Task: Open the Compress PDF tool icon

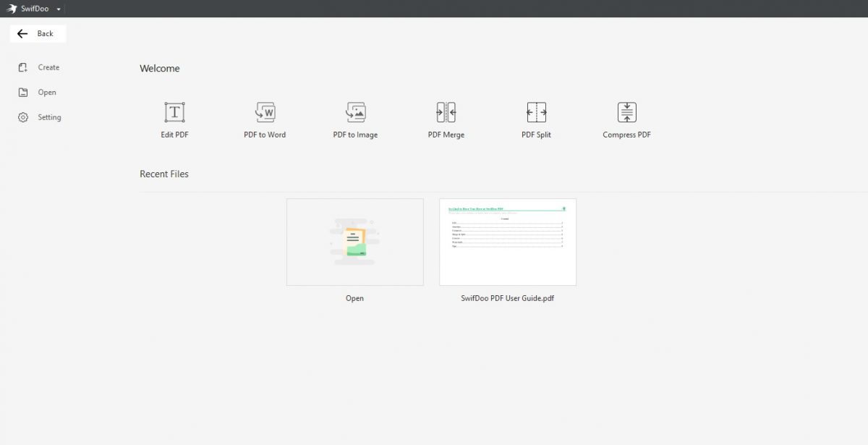Action: [626, 112]
